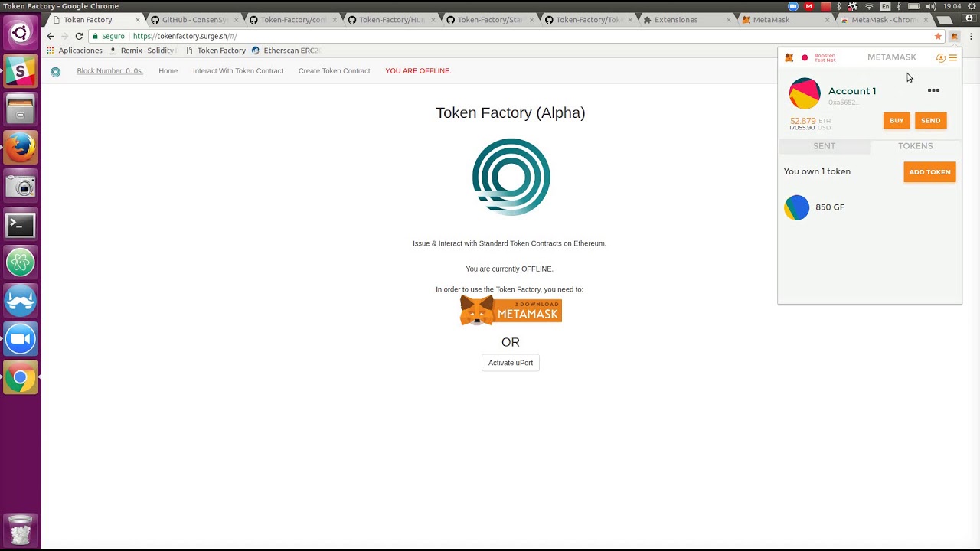Viewport: 980px width, 551px height.
Task: Launch Slack from the Ubuntu launcher
Action: pyautogui.click(x=20, y=71)
